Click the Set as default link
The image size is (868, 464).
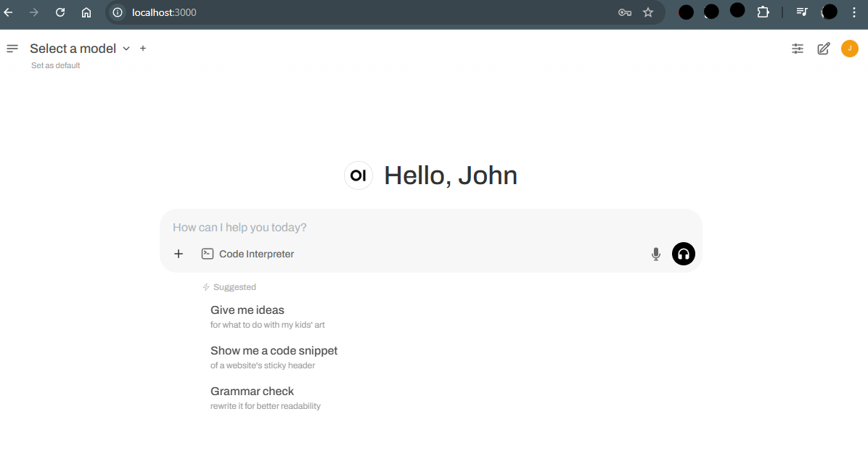(55, 65)
